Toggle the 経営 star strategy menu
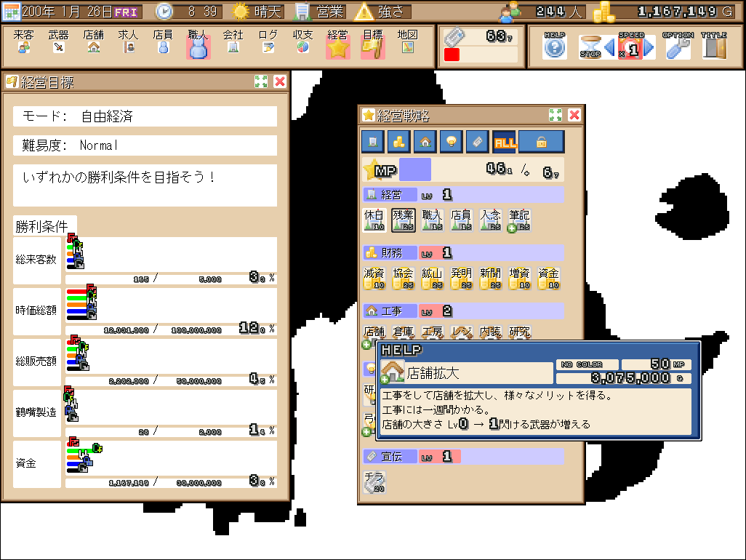The width and height of the screenshot is (746, 560). (338, 44)
